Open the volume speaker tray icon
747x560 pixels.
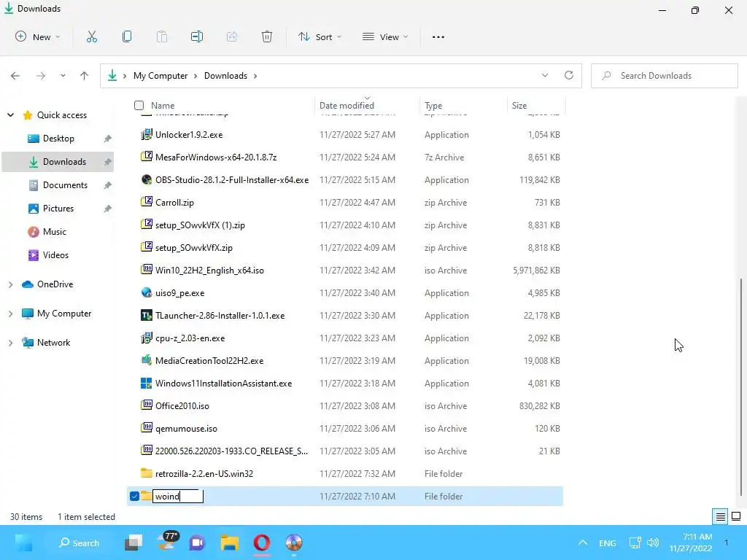click(x=653, y=542)
